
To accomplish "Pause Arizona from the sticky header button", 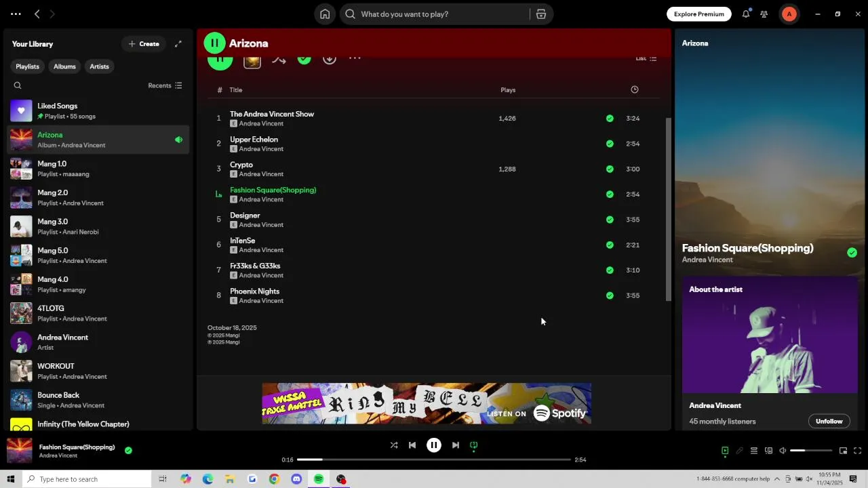I will [214, 43].
